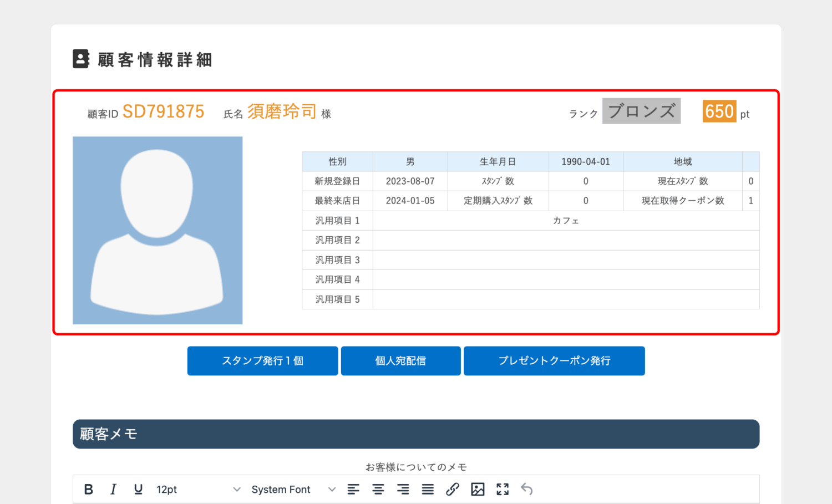Insert a hyperlink using the link icon
The width and height of the screenshot is (832, 504).
[453, 489]
